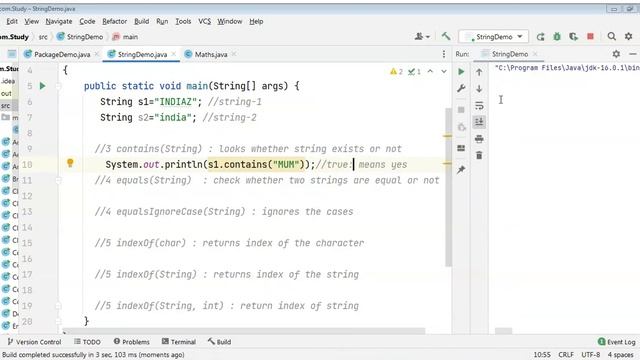Screen dimensions: 640x360
Task: Click the Build project hammer icon
Action: [x=446, y=36]
